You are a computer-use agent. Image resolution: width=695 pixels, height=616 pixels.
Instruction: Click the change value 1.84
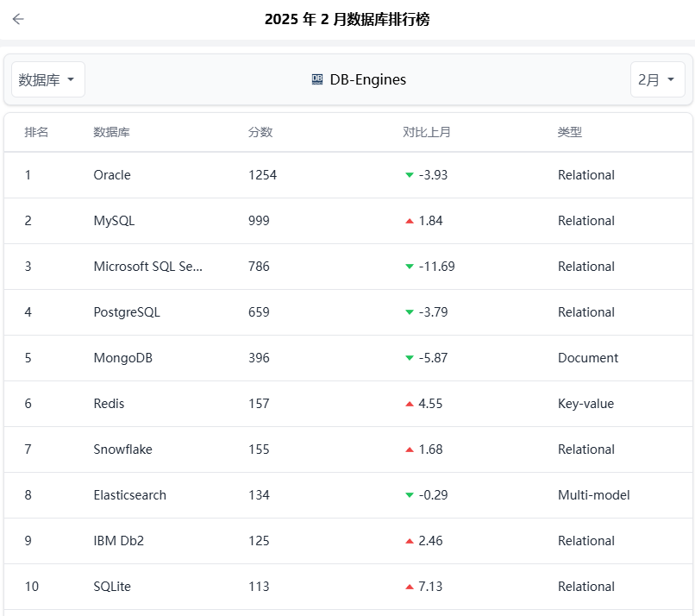tap(431, 221)
